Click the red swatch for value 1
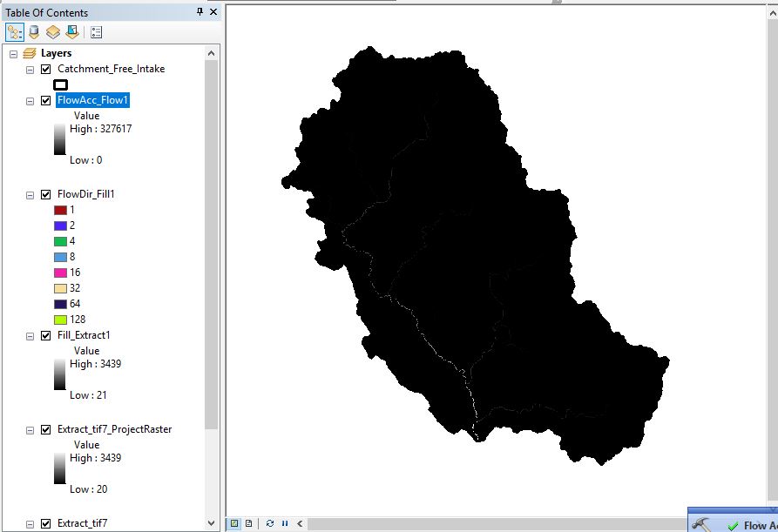Screen dimensions: 778x532 (60, 210)
